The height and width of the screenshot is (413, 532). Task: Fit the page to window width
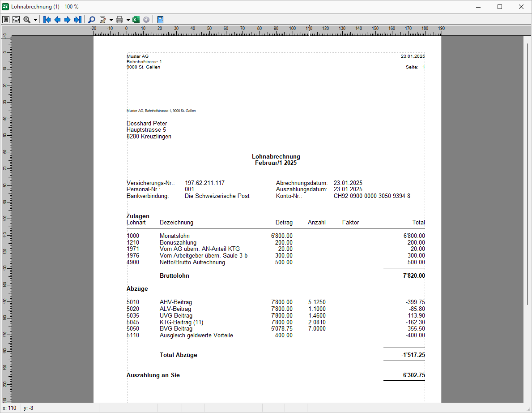click(x=16, y=20)
